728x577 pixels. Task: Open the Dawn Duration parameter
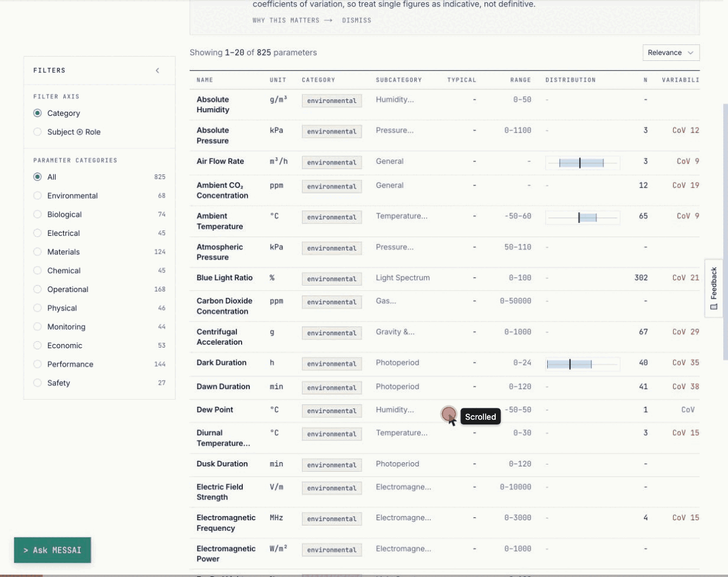(223, 387)
